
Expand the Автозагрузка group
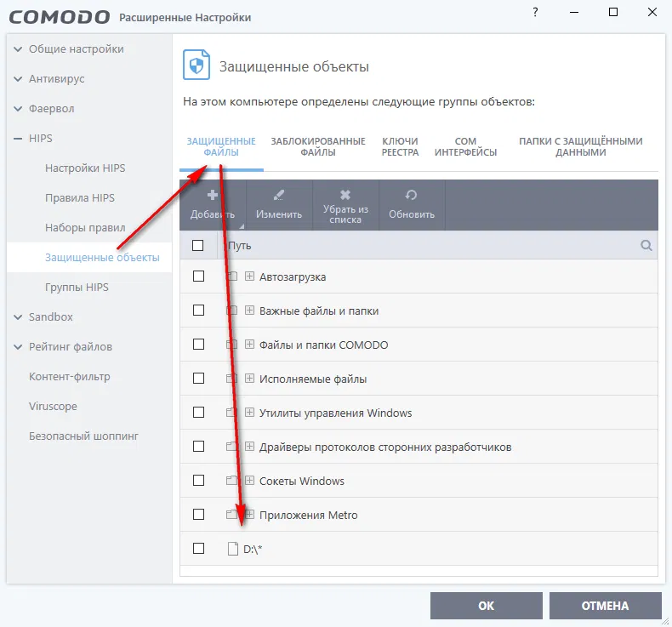pos(249,276)
